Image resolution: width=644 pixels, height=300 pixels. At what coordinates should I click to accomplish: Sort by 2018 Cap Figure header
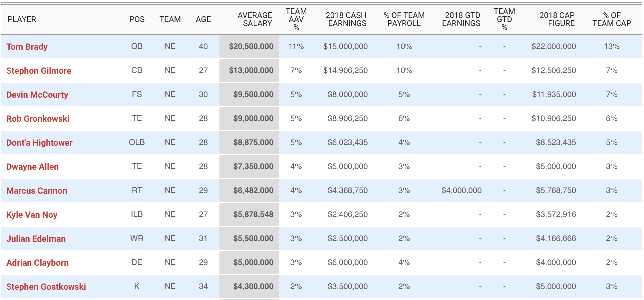(557, 19)
